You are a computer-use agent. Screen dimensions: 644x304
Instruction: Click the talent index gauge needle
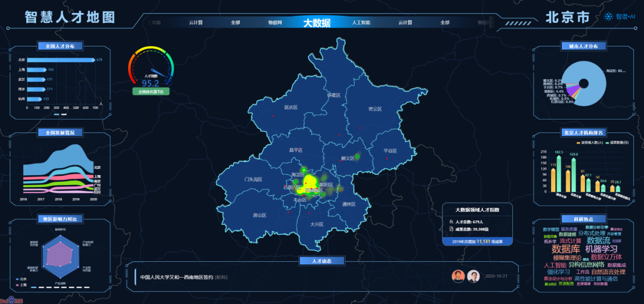pyautogui.click(x=159, y=73)
